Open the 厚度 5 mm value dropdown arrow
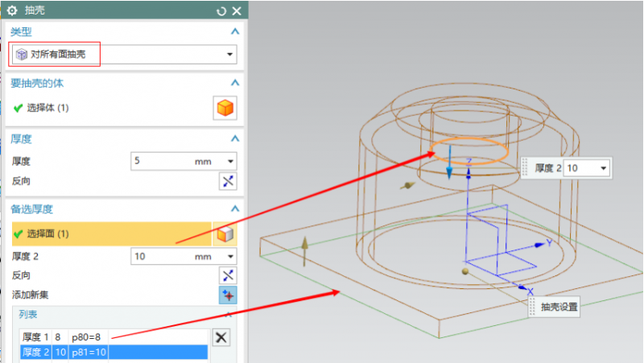 pyautogui.click(x=231, y=161)
